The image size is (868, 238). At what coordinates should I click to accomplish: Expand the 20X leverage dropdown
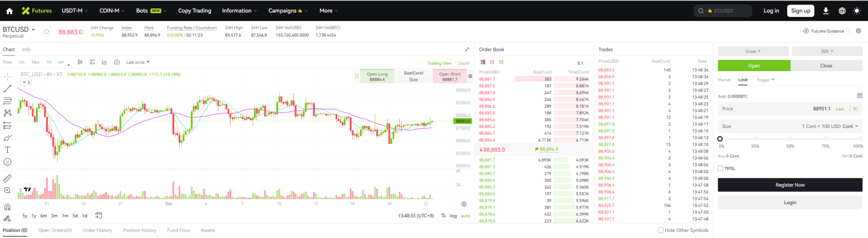coord(827,51)
